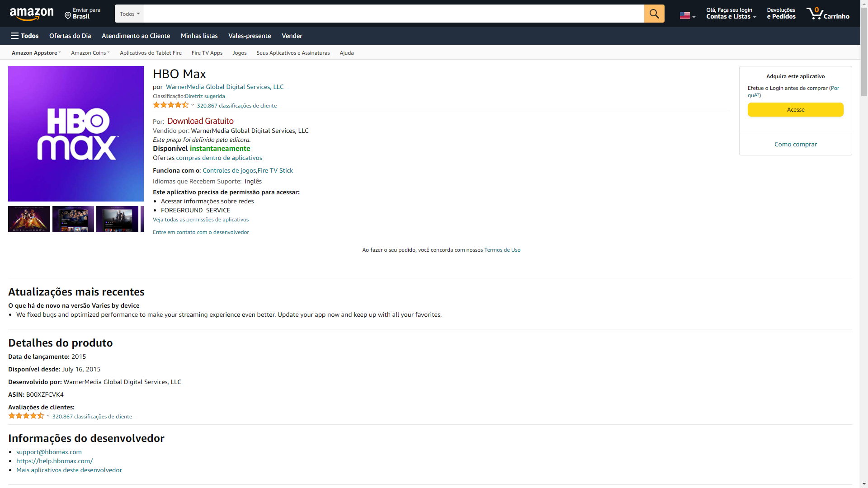Open Minhas listas
The image size is (868, 488).
[x=199, y=36]
